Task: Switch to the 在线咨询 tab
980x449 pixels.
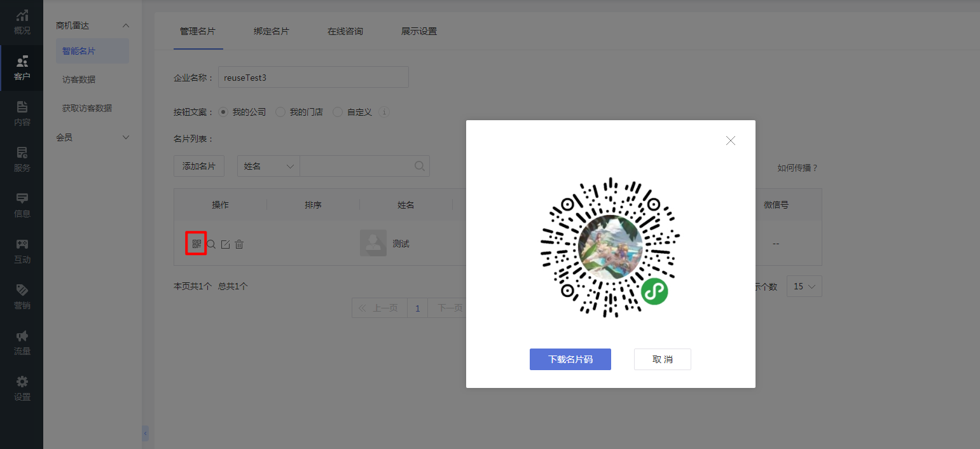Action: pos(345,31)
